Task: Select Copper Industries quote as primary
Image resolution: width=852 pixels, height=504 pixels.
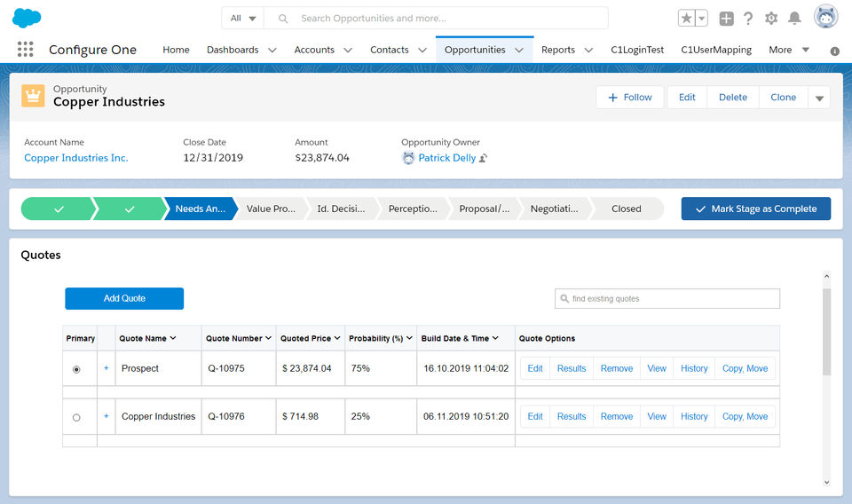Action: 76,417
